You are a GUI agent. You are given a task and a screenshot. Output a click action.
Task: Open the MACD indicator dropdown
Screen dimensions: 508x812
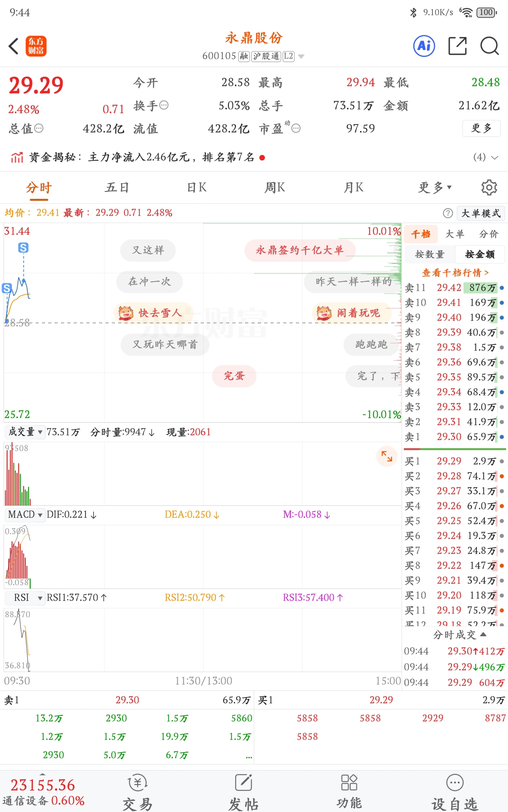25,514
